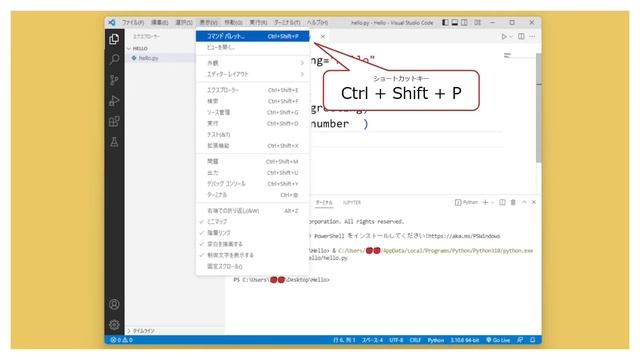Open notifications bell in status bar
The image size is (640, 360).
pyautogui.click(x=533, y=340)
